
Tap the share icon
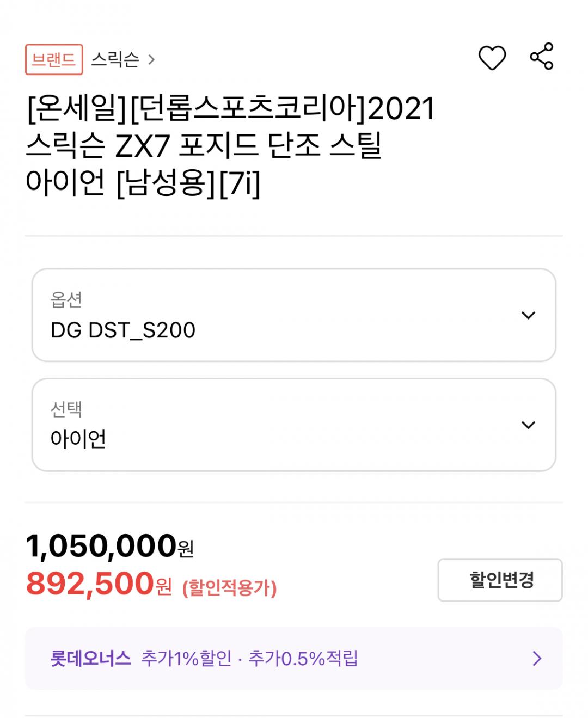point(541,57)
